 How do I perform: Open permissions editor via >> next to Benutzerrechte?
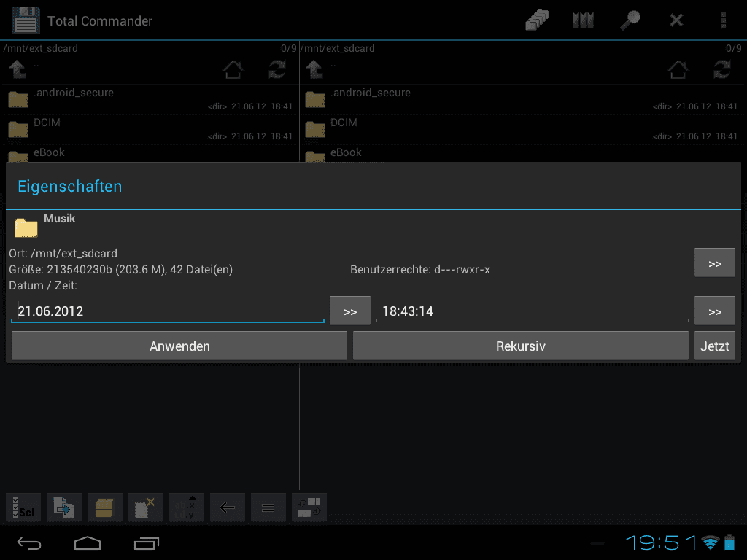pyautogui.click(x=715, y=262)
